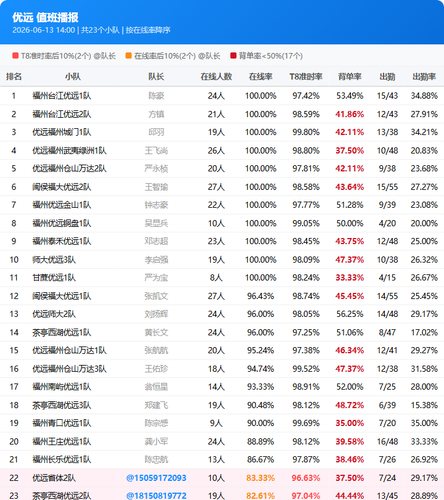Select team 福州青口优远1队

(x=62, y=423)
